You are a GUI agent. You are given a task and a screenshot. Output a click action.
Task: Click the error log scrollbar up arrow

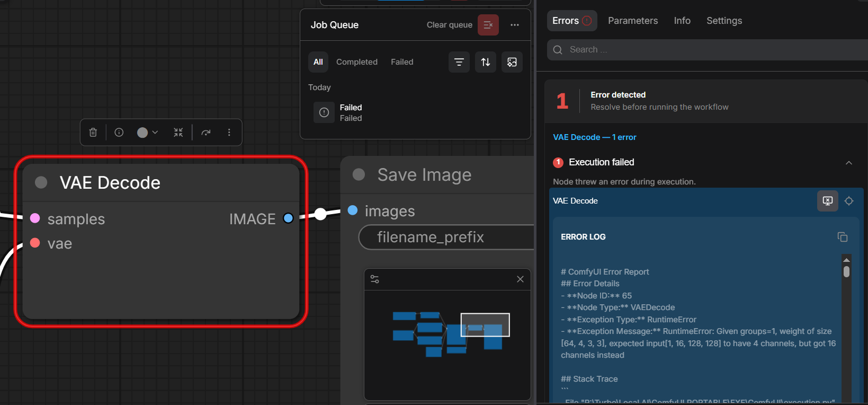tap(846, 259)
